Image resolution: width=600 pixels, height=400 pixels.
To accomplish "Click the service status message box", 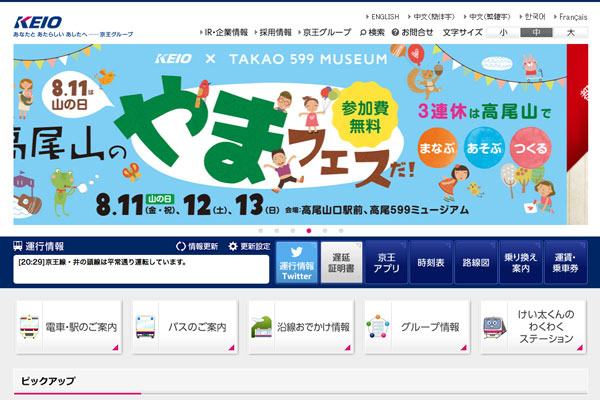I will 141,269.
